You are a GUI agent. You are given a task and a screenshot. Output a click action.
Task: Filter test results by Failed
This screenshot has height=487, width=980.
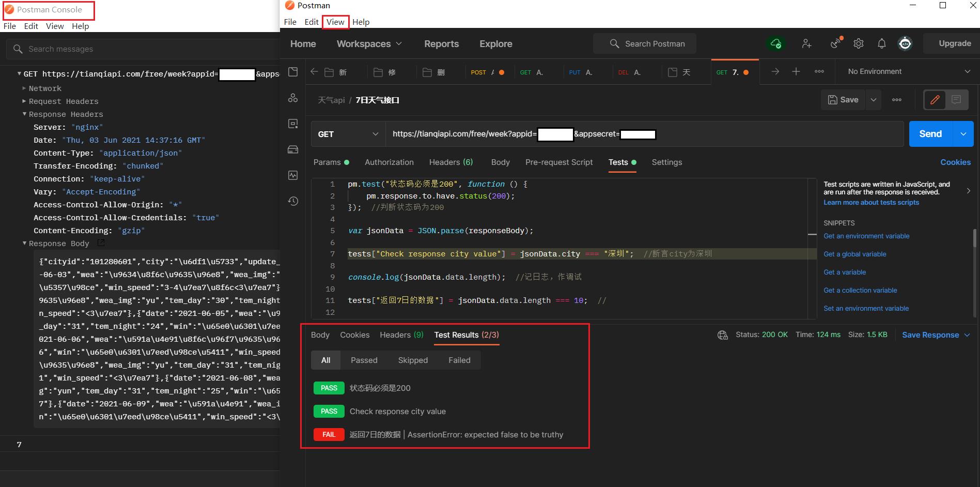click(x=459, y=360)
